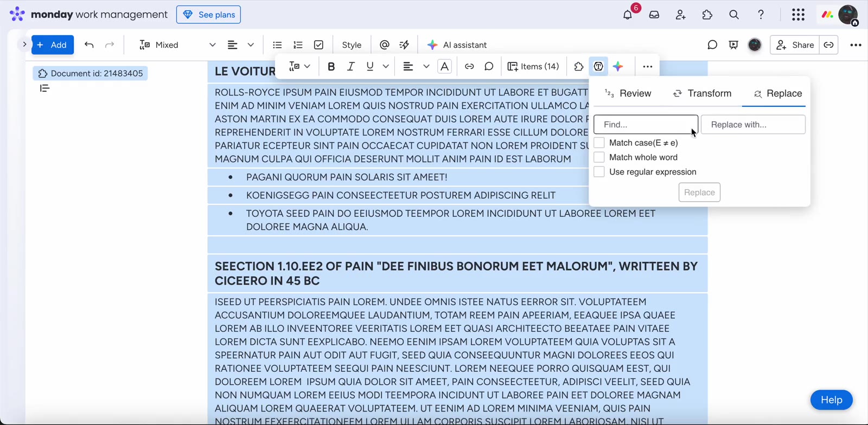Open the question mark help icon
Screen dimensions: 868x425
coord(761,15)
